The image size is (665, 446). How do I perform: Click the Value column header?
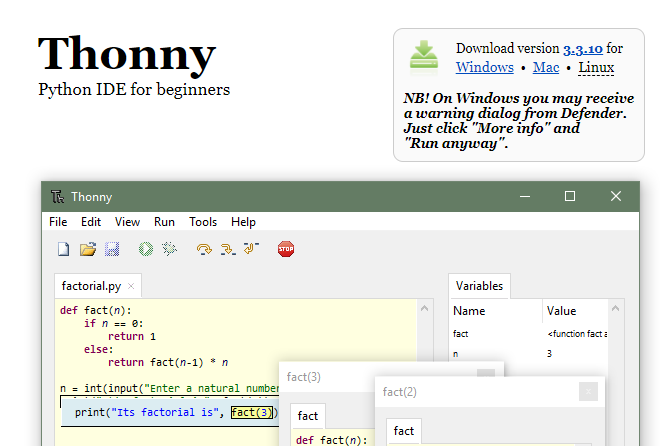[561, 311]
